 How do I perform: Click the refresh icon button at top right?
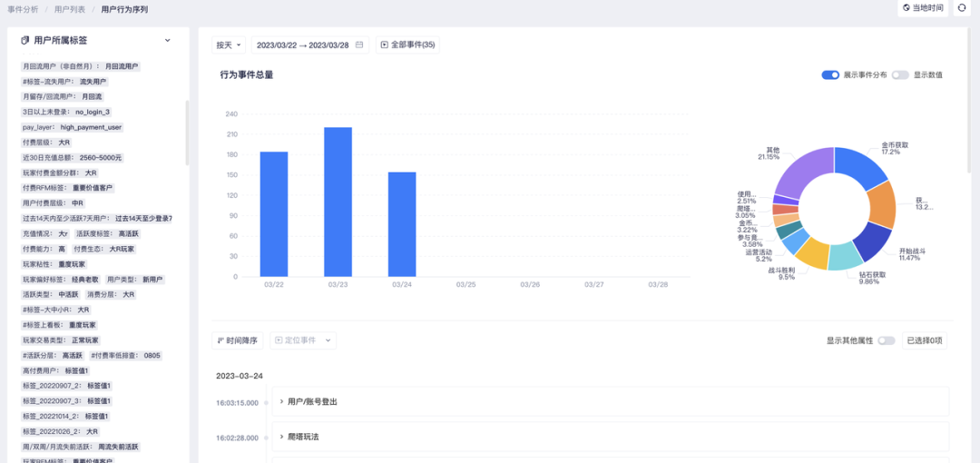click(962, 8)
